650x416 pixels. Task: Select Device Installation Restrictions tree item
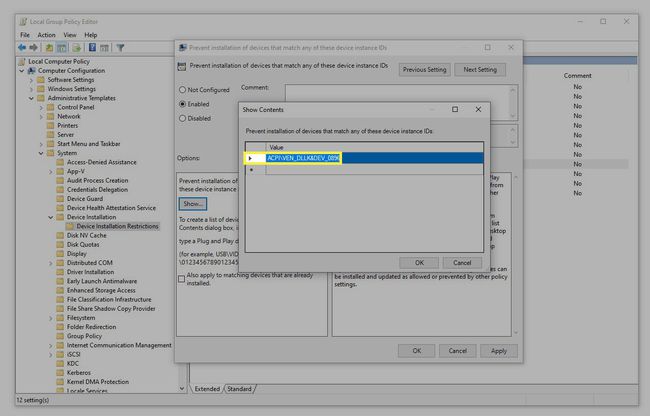(x=117, y=226)
